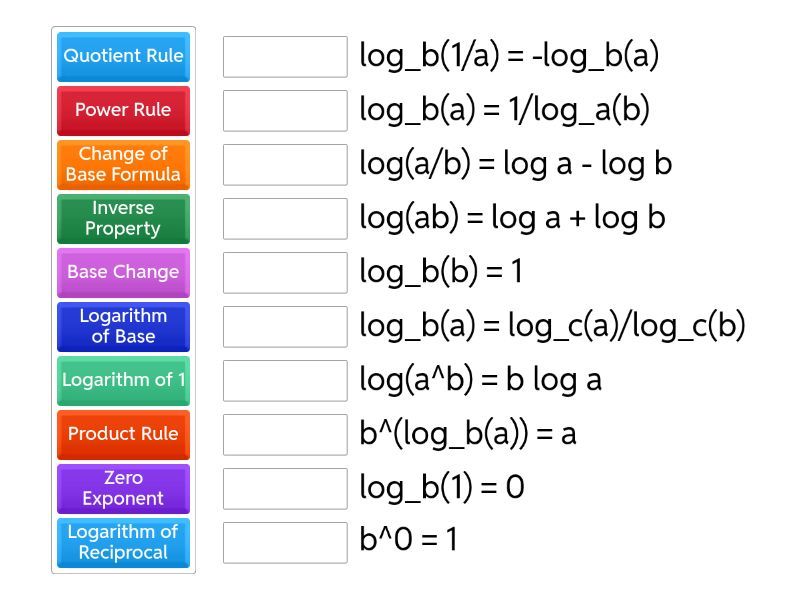The width and height of the screenshot is (800, 600).
Task: Select the red Power Rule tile
Action: (x=123, y=110)
